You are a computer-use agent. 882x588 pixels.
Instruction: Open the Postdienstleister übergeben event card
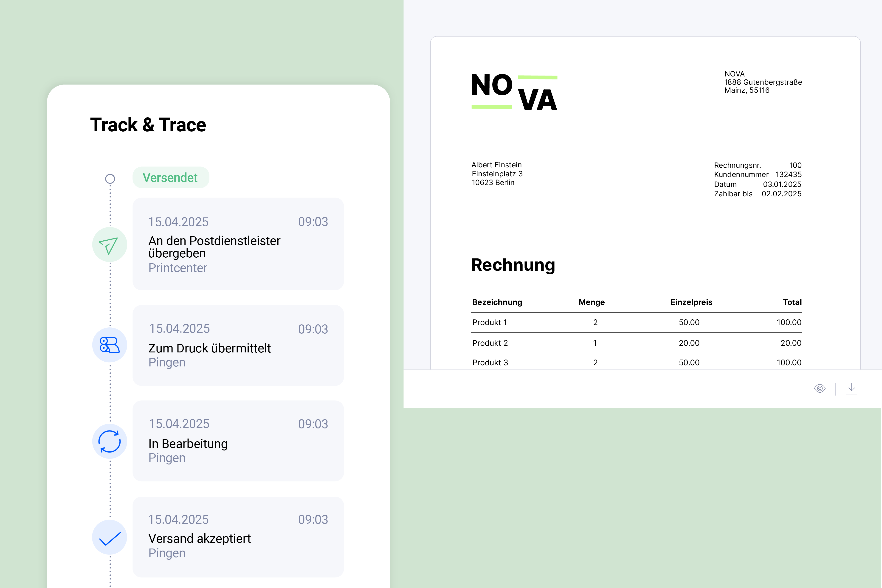click(x=238, y=244)
